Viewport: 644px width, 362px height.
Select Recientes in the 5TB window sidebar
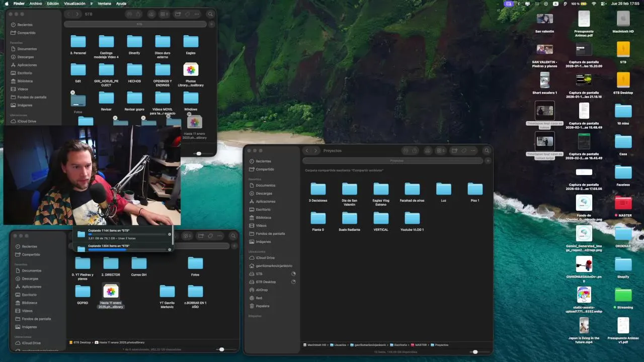[x=25, y=25]
